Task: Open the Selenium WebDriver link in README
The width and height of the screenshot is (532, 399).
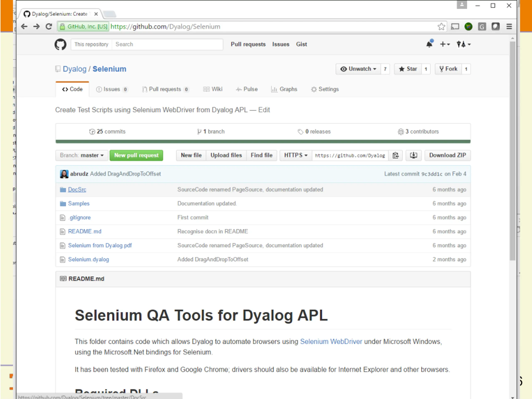Action: (x=331, y=342)
